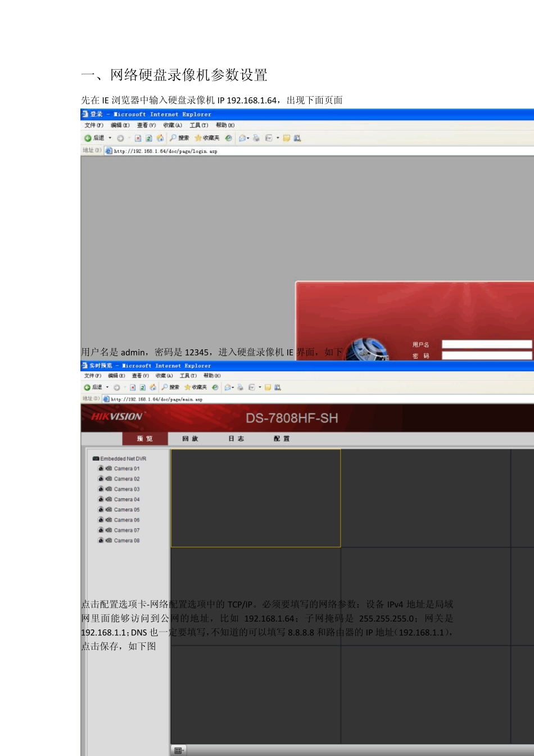This screenshot has height=756, width=534.
Task: Toggle live view icon for Camera 02
Action: (x=101, y=479)
